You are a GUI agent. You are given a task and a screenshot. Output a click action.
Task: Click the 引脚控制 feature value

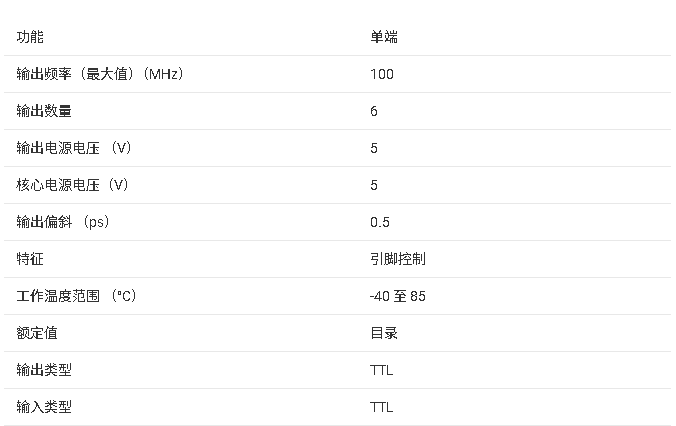[397, 259]
